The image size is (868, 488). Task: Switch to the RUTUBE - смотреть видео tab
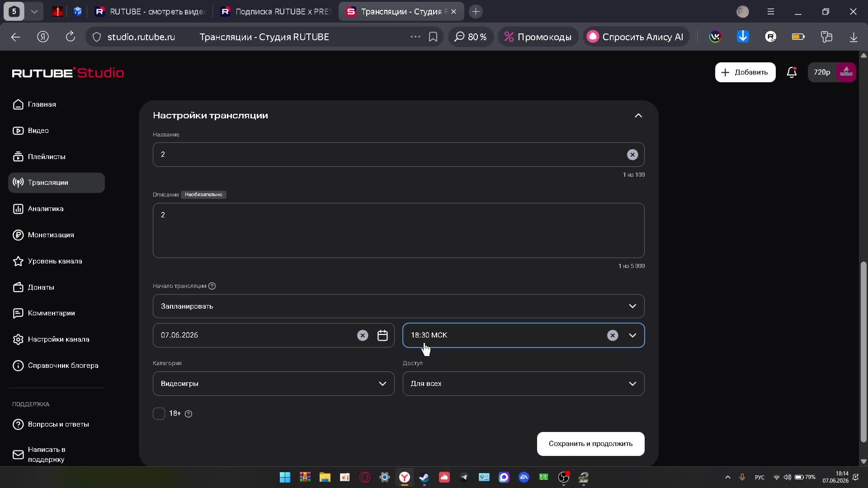151,12
